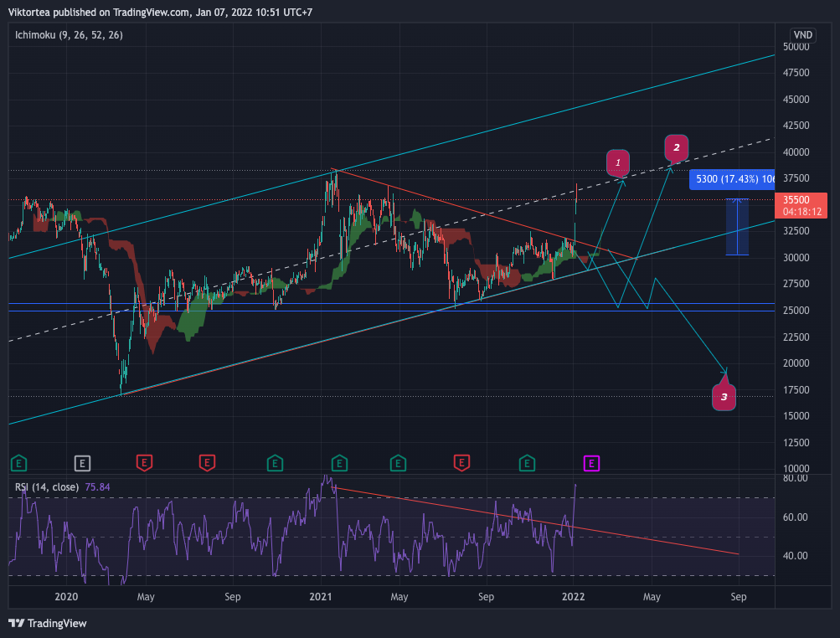
Task: Select the Ichimoku (9, 26, 52, 26) indicator label
Action: [x=69, y=35]
